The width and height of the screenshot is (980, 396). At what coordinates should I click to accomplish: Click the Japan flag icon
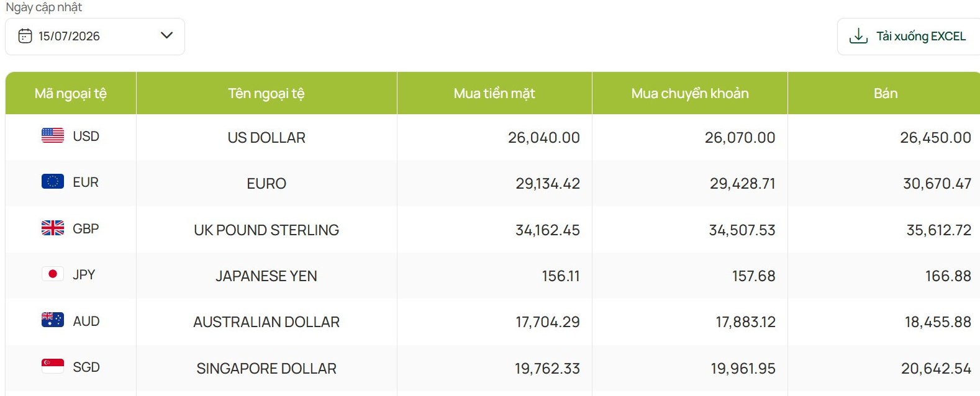click(53, 274)
